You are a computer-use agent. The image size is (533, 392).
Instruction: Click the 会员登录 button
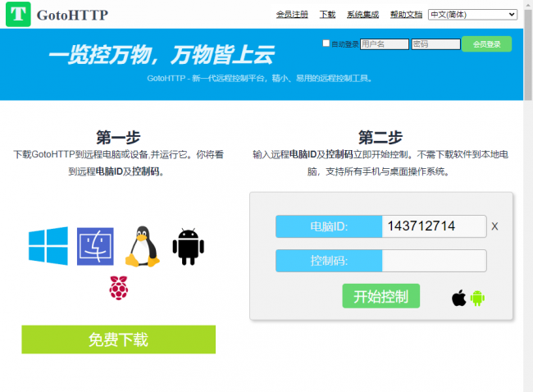pos(487,44)
